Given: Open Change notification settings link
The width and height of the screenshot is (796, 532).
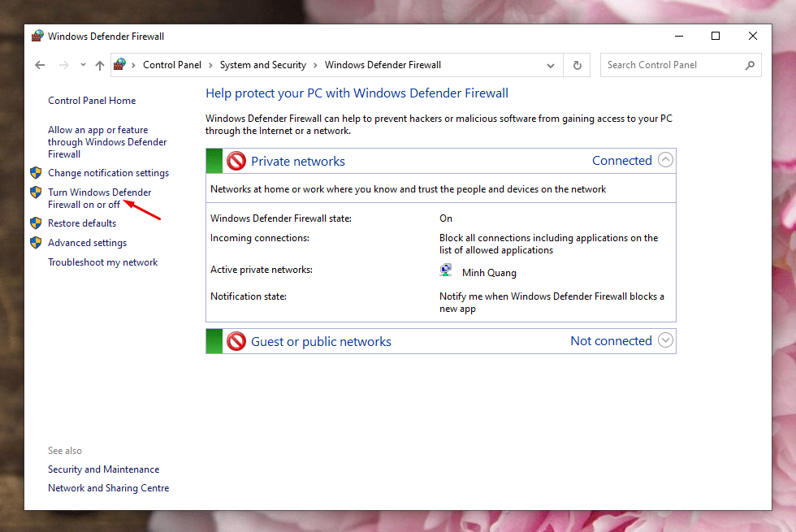Looking at the screenshot, I should coord(108,173).
